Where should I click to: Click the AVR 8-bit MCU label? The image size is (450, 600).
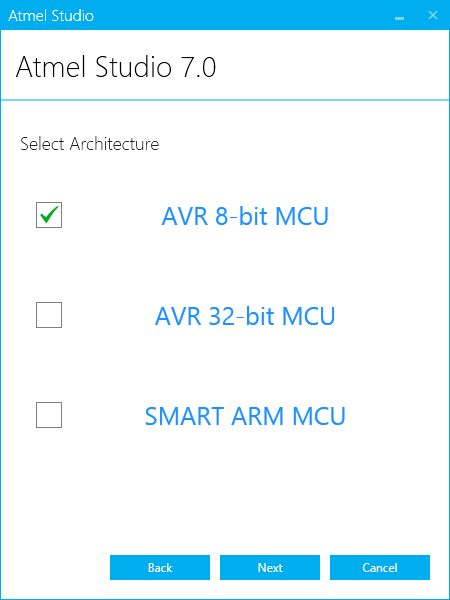[x=245, y=216]
